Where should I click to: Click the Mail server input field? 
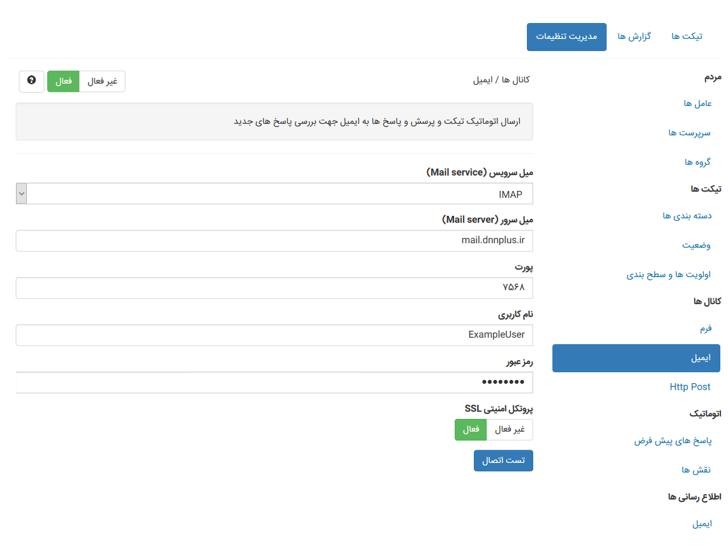pos(274,241)
